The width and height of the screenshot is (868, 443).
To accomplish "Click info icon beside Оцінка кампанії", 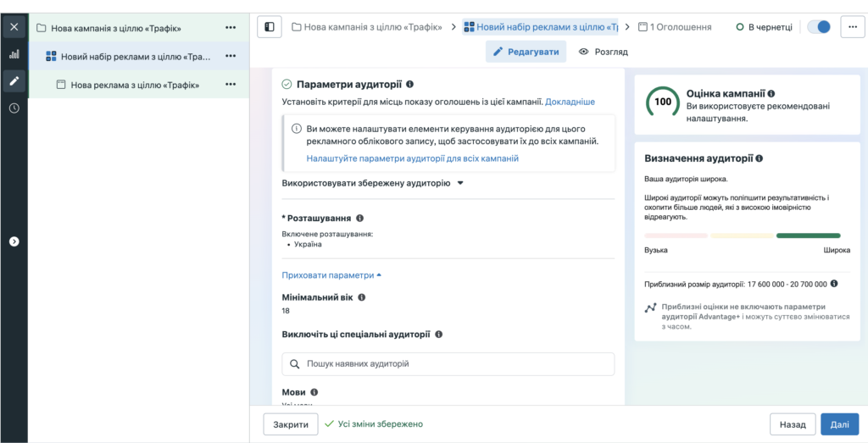I will (x=771, y=93).
